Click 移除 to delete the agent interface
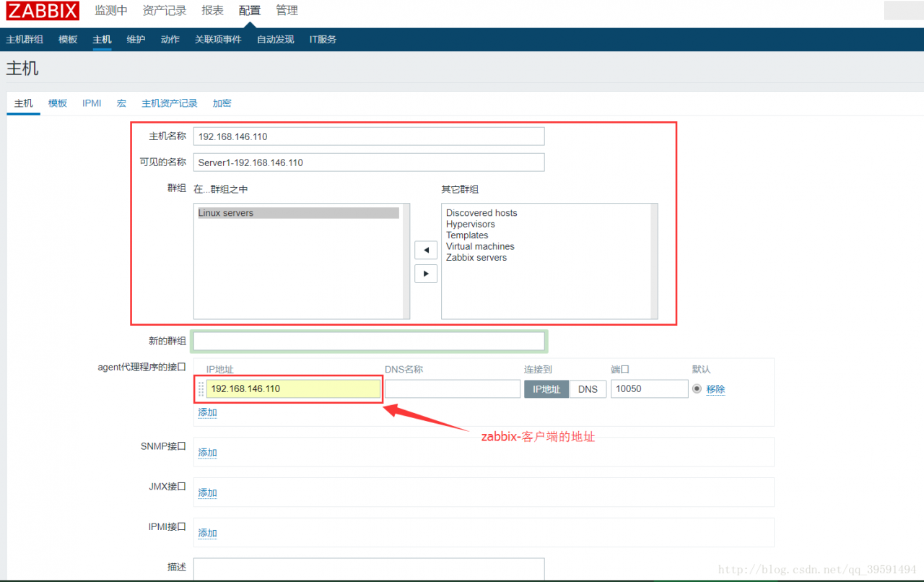The height and width of the screenshot is (582, 924). [716, 388]
